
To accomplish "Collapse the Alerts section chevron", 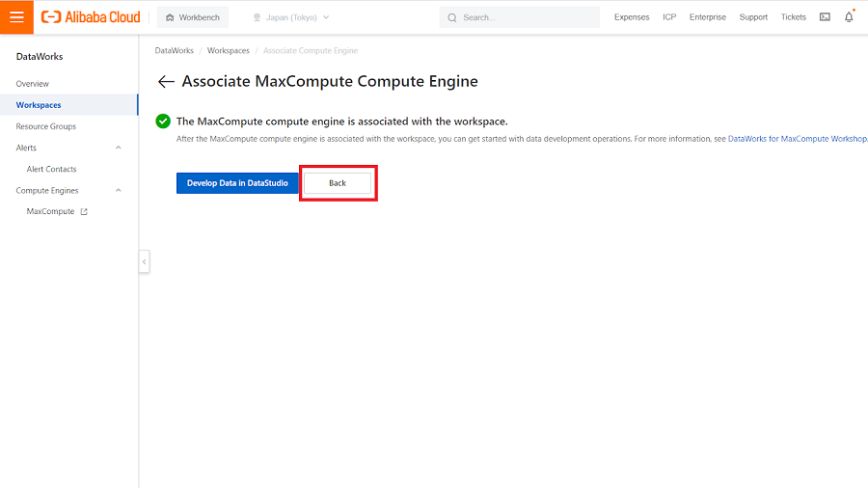I will 119,148.
